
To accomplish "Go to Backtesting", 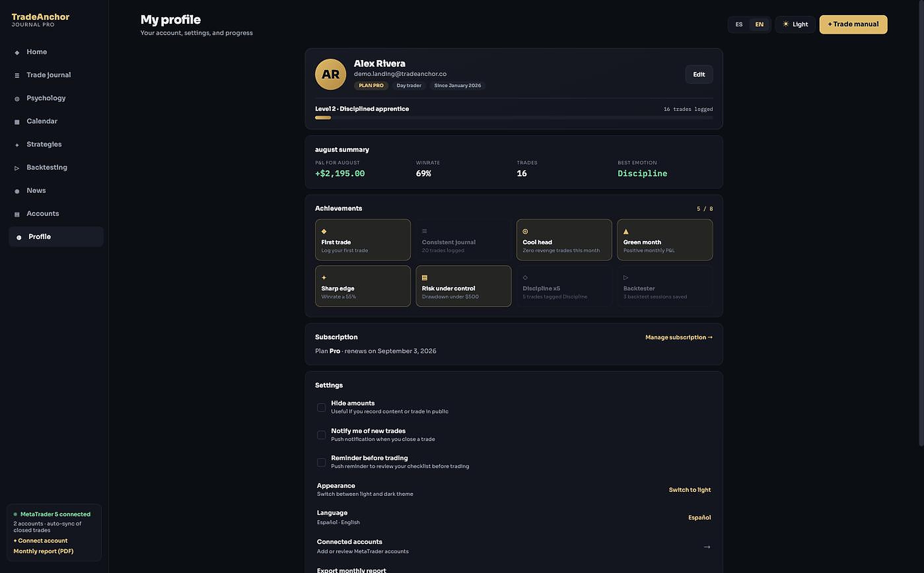I will pyautogui.click(x=56, y=167).
